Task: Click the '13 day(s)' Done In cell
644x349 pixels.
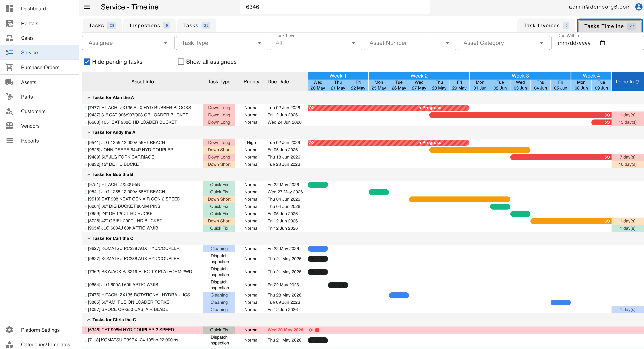Action: click(x=627, y=122)
